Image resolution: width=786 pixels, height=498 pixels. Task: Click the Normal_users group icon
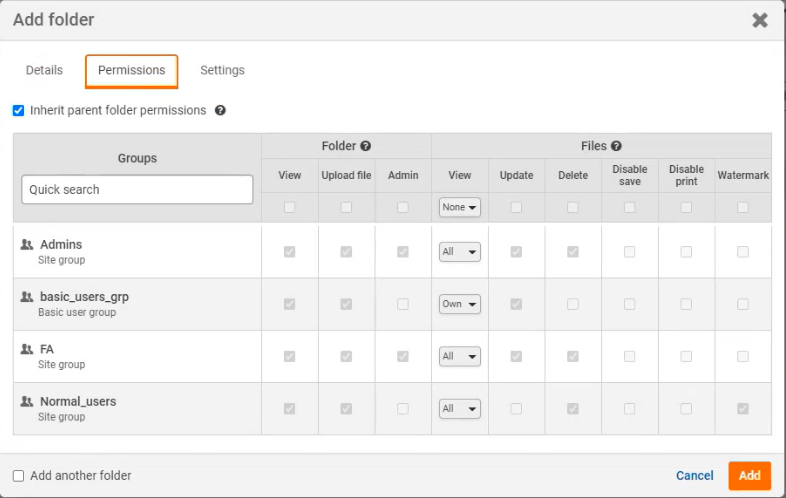(27, 401)
